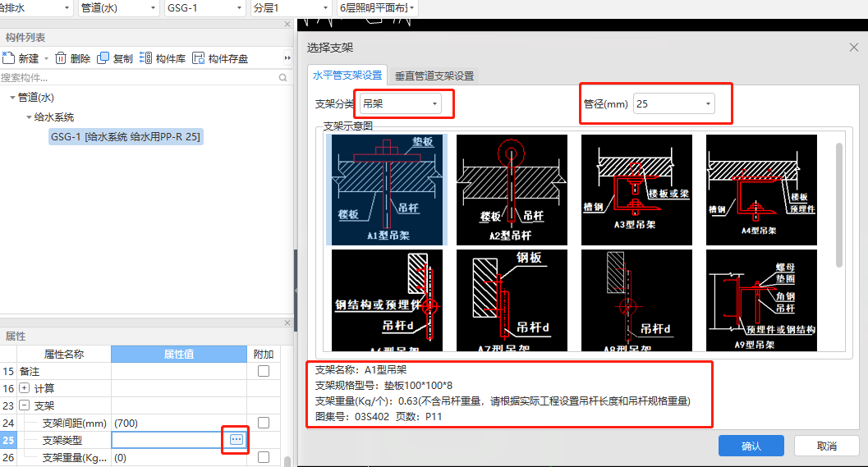Tick the 附加 checkbox for 支架重量 row
The height and width of the screenshot is (467, 868).
(x=264, y=457)
